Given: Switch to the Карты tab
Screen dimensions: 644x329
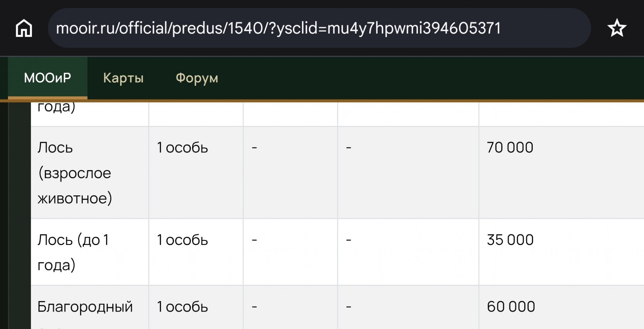Looking at the screenshot, I should click(x=123, y=78).
